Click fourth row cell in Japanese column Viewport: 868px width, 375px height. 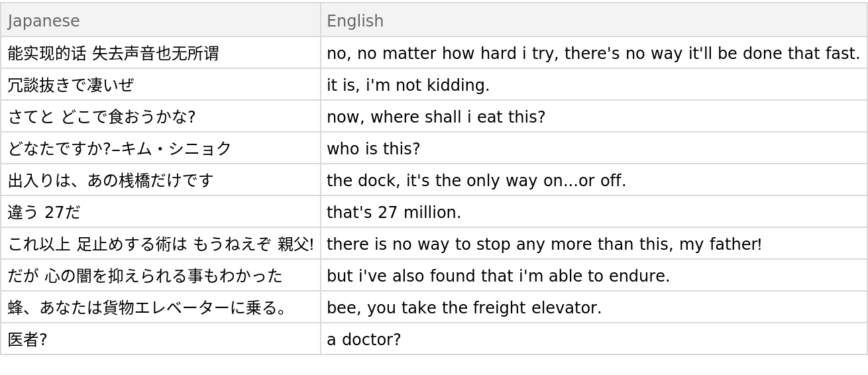tap(160, 148)
